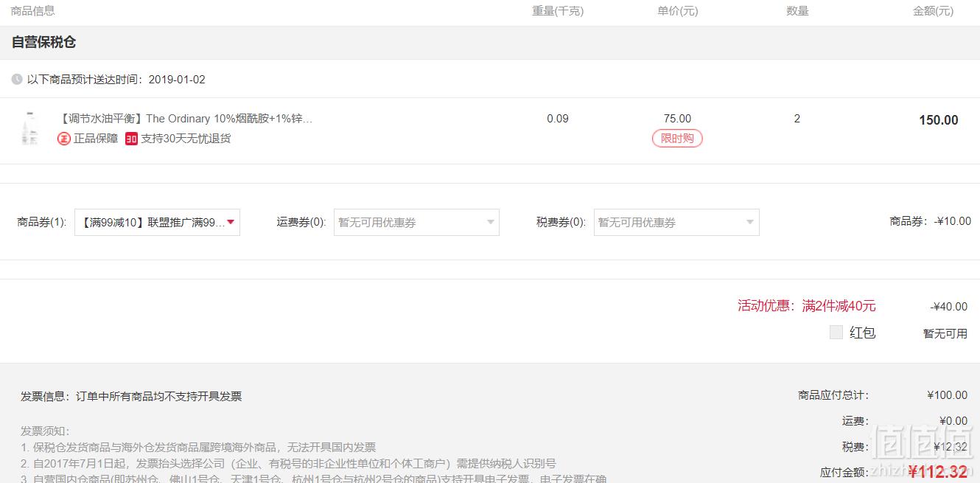Click the shipping fee ¥0.00 value
The image size is (980, 483).
tap(953, 421)
